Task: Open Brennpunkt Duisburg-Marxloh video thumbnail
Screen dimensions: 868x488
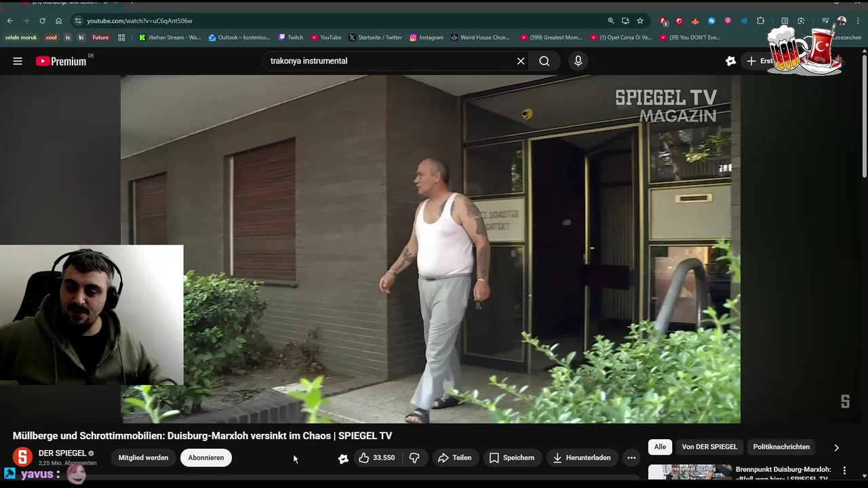Action: [x=690, y=472]
